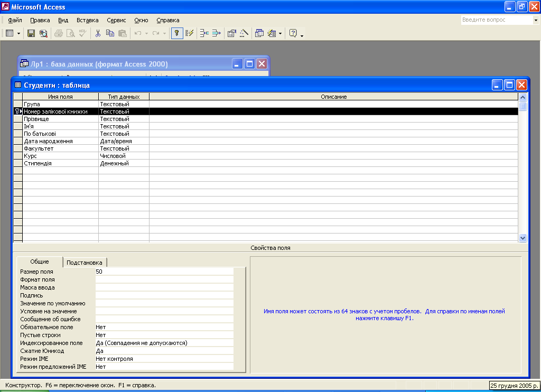Switch to the Подстановка tab
Viewport: 541px width, 392px height.
pyautogui.click(x=85, y=263)
